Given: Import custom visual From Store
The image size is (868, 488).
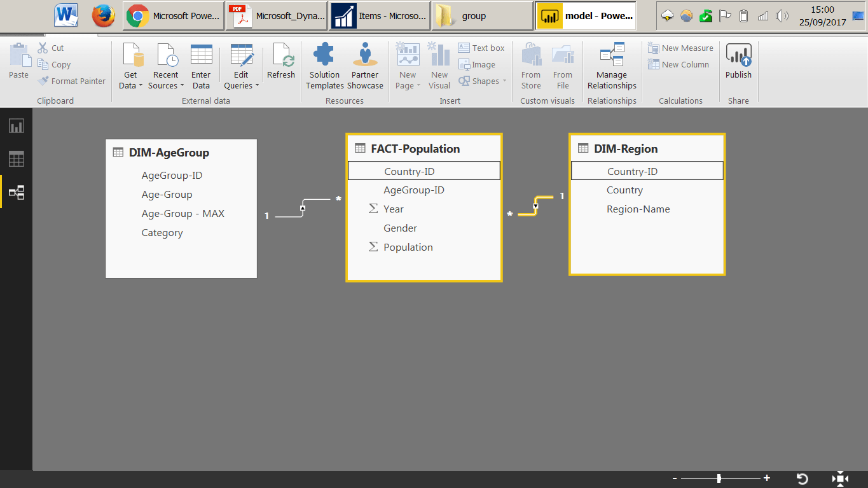Looking at the screenshot, I should point(531,67).
